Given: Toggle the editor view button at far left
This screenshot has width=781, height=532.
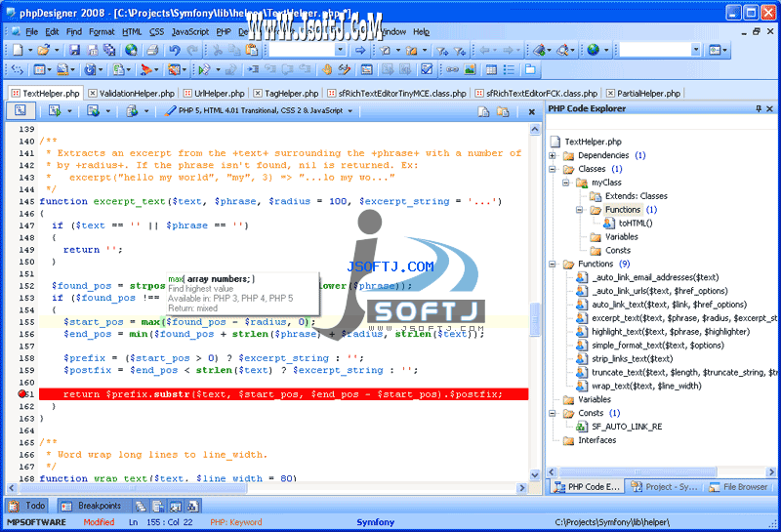Looking at the screenshot, I should point(21,110).
